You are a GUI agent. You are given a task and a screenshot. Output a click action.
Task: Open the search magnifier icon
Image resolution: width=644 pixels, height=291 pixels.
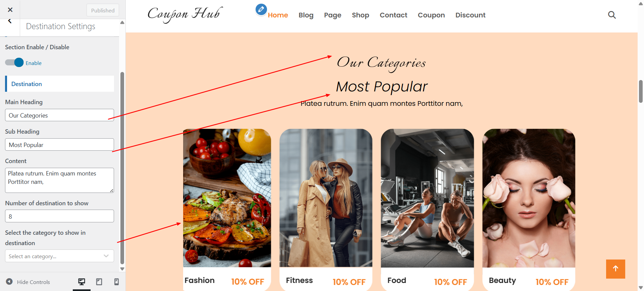(612, 15)
